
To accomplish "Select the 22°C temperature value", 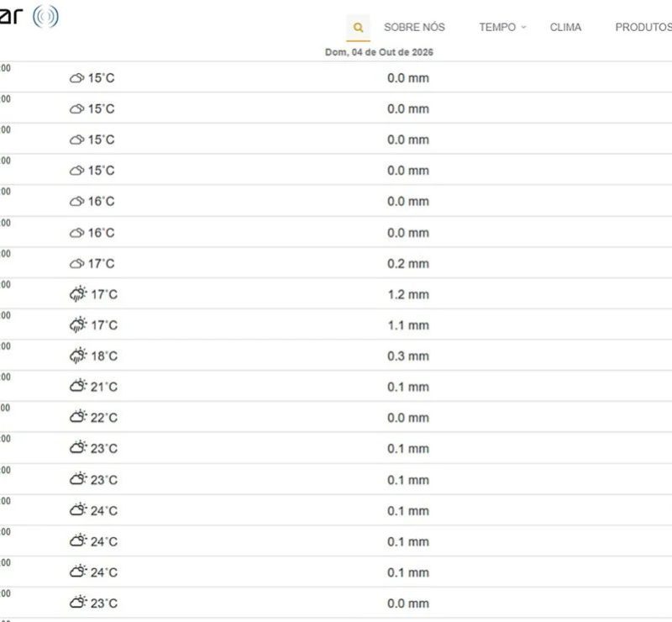I will tap(103, 418).
